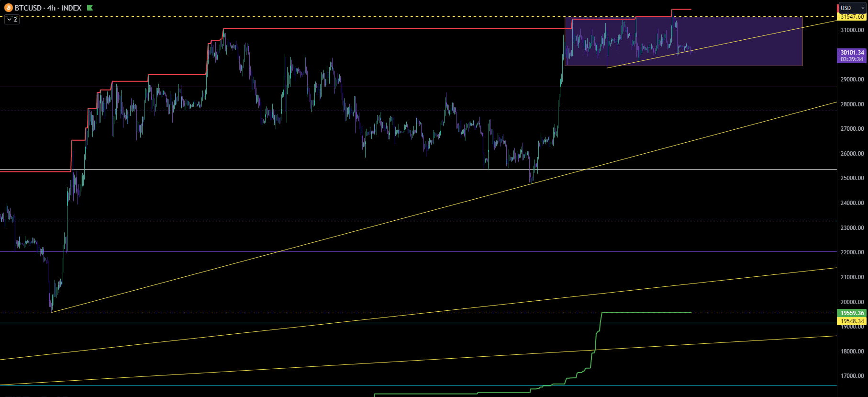Click the 27000.00 price scale value
868x397 pixels.
pyautogui.click(x=852, y=129)
